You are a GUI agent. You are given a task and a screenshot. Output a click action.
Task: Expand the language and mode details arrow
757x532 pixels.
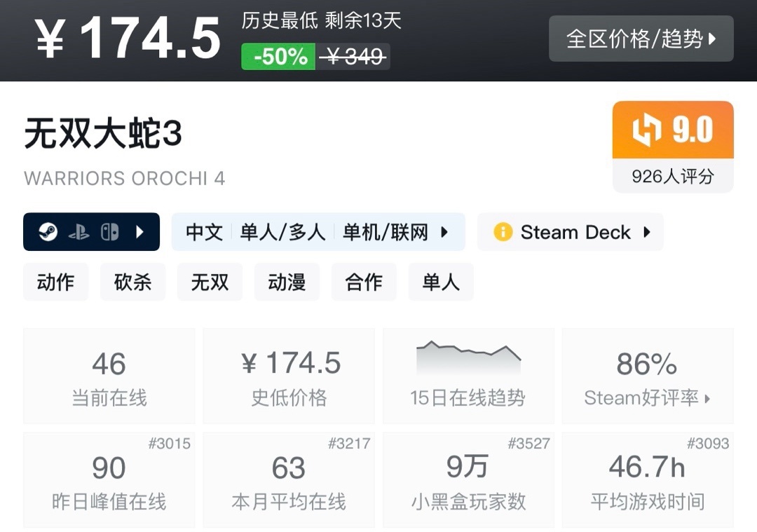coord(444,233)
